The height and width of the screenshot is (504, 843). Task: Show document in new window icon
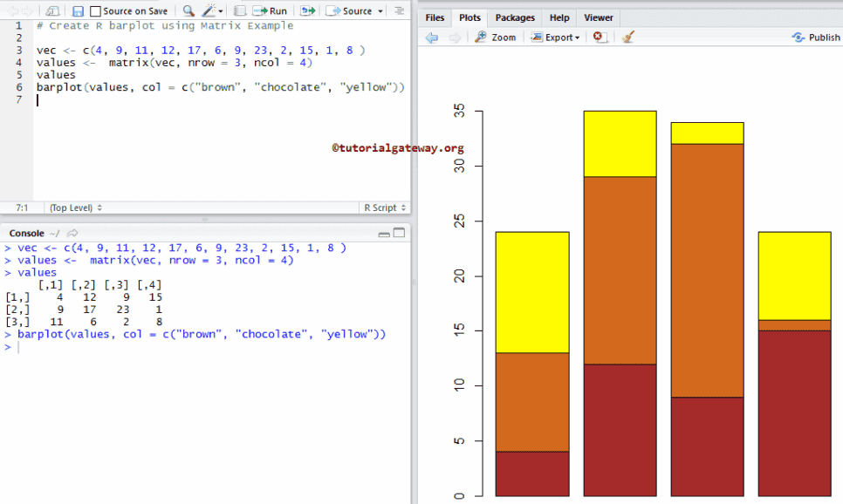53,11
